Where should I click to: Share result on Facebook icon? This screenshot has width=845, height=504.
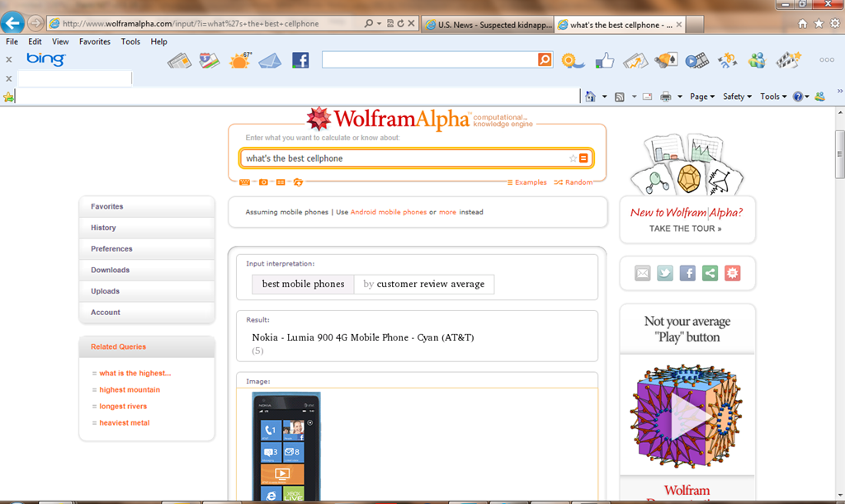pyautogui.click(x=687, y=273)
